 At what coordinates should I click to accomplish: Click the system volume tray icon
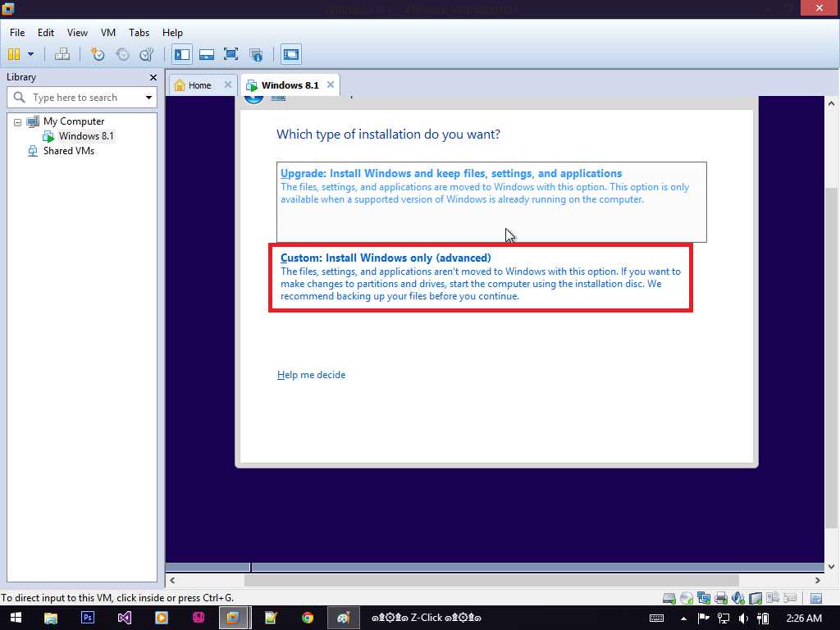tap(743, 619)
